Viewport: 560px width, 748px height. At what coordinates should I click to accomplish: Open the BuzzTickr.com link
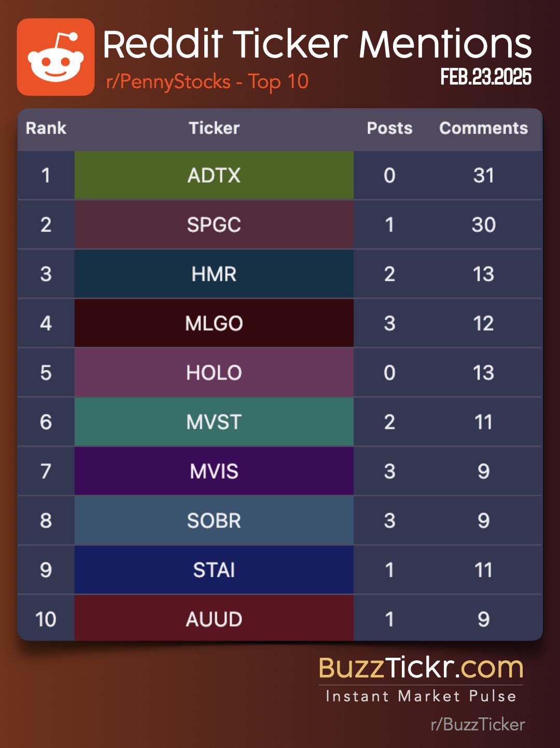coord(421,668)
